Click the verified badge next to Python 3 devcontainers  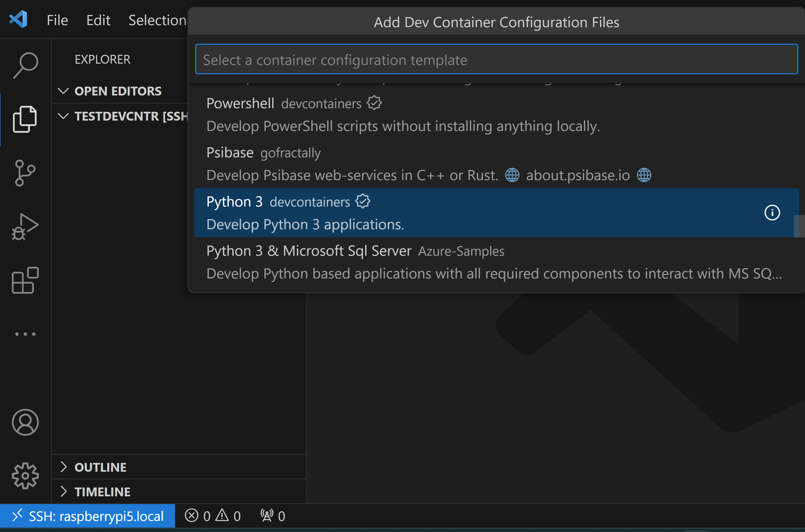[362, 201]
